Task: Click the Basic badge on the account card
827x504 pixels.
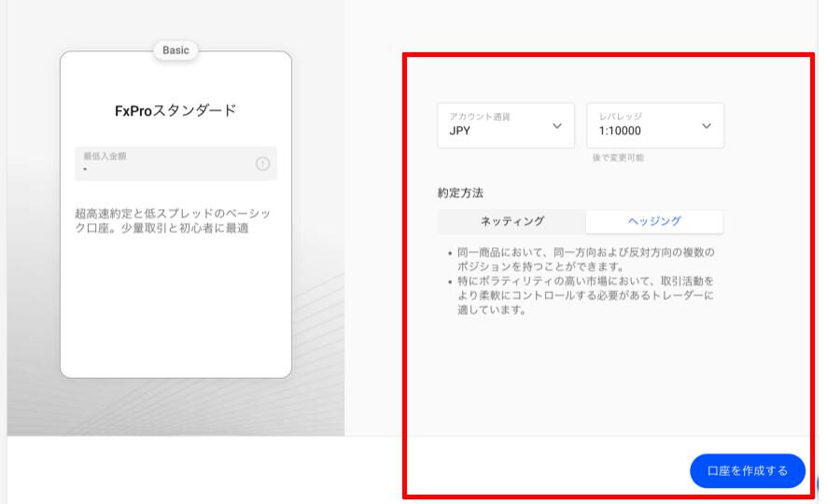Action: [x=175, y=50]
